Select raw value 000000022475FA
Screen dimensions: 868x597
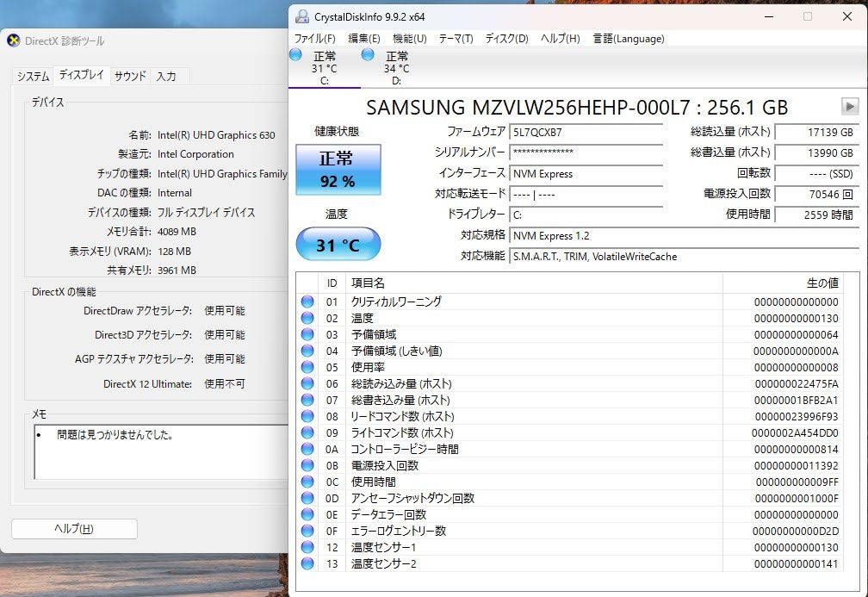pyautogui.click(x=797, y=384)
